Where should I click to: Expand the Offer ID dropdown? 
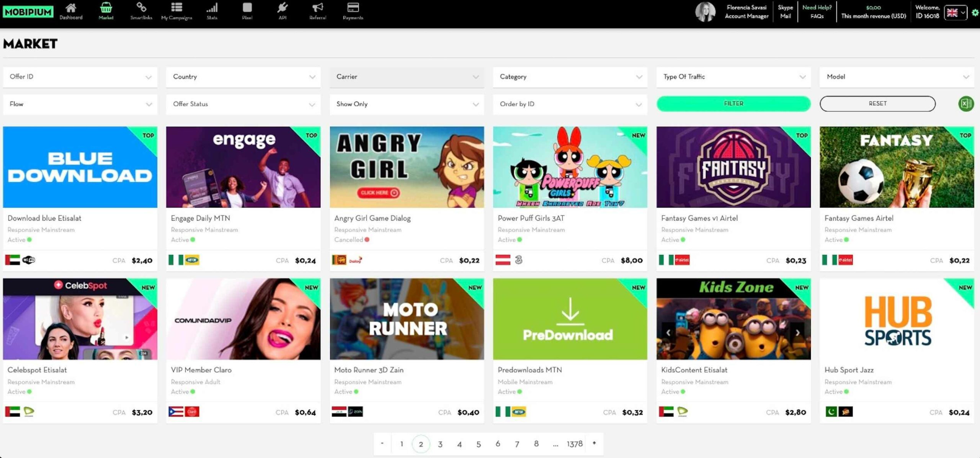pos(80,77)
